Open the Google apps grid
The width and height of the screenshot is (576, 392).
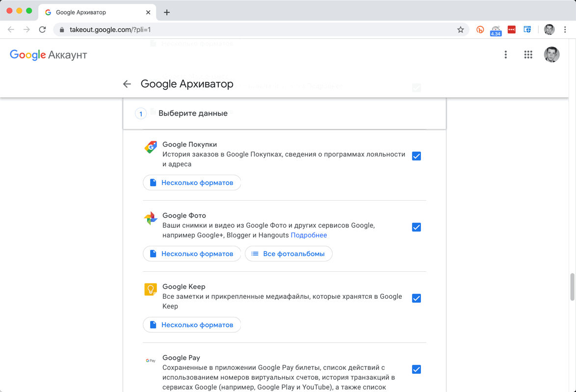528,54
